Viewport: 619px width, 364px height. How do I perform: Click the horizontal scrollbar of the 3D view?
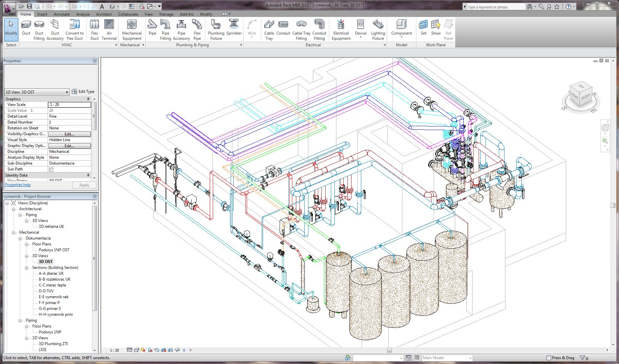tap(389, 350)
